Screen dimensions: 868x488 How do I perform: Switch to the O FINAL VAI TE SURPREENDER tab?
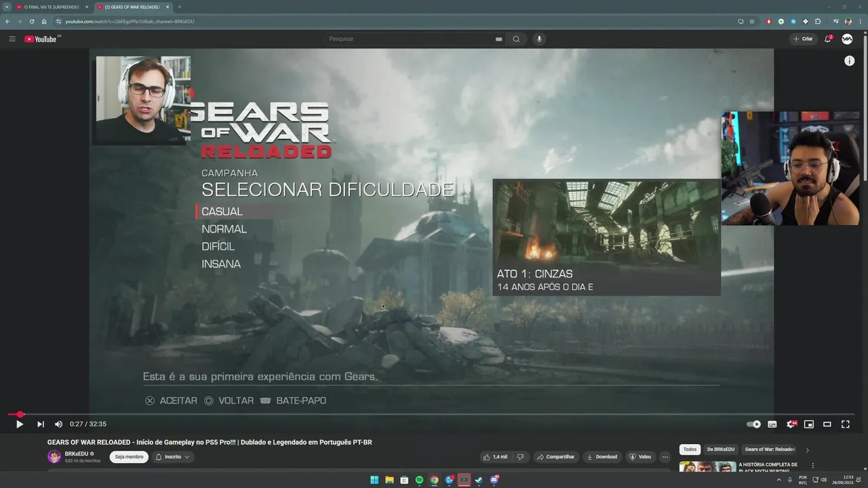tap(52, 7)
